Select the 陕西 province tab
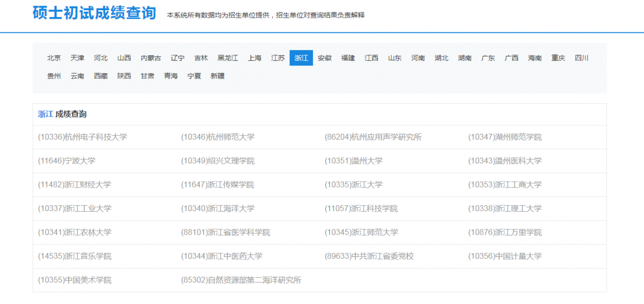The image size is (644, 304). (124, 76)
